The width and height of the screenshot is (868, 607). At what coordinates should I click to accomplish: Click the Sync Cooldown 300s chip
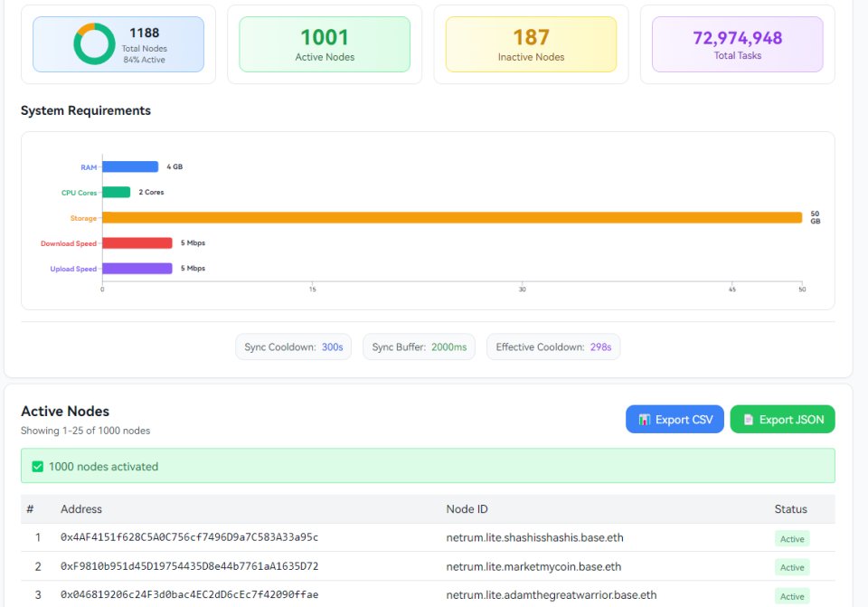(293, 346)
